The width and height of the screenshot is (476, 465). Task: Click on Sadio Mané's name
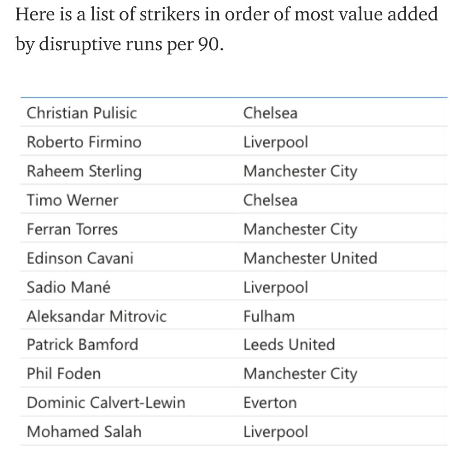pos(68,287)
